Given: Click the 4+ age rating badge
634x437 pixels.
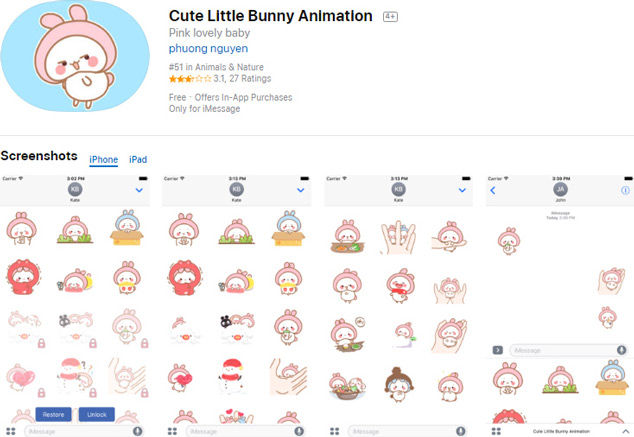Looking at the screenshot, I should (x=390, y=17).
